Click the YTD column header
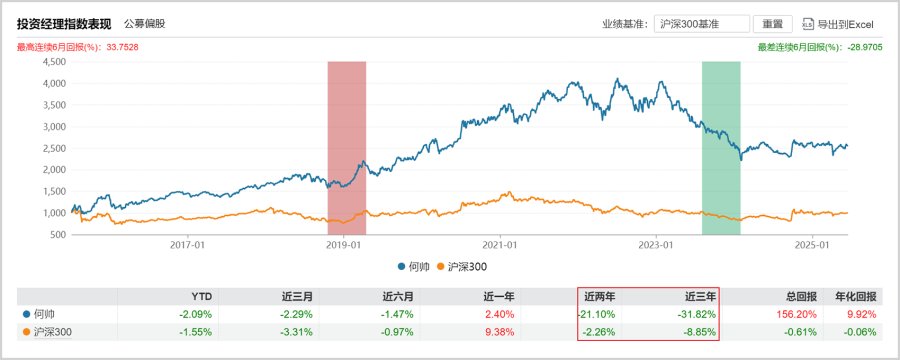Screen dimensions: 900x360 click(x=202, y=297)
